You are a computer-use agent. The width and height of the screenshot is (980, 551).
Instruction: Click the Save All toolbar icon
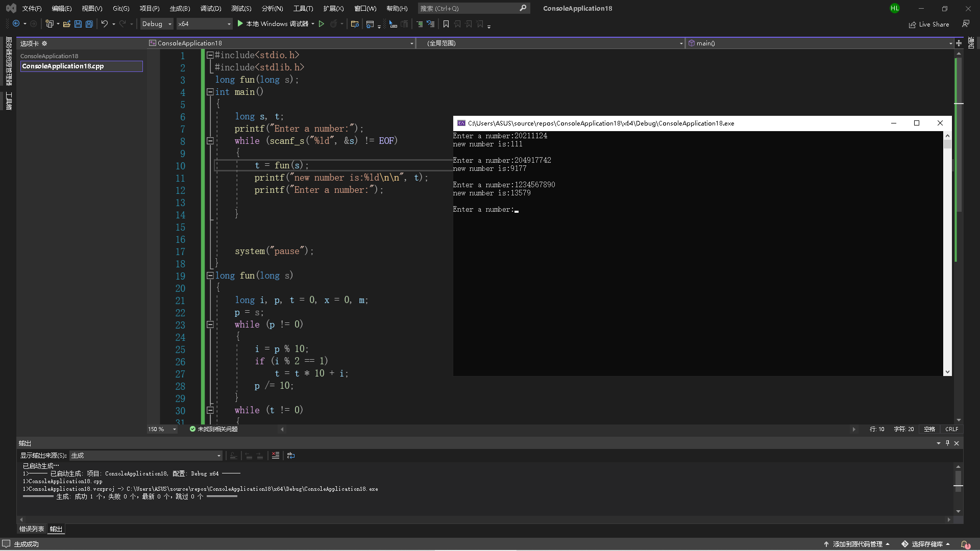(x=89, y=24)
